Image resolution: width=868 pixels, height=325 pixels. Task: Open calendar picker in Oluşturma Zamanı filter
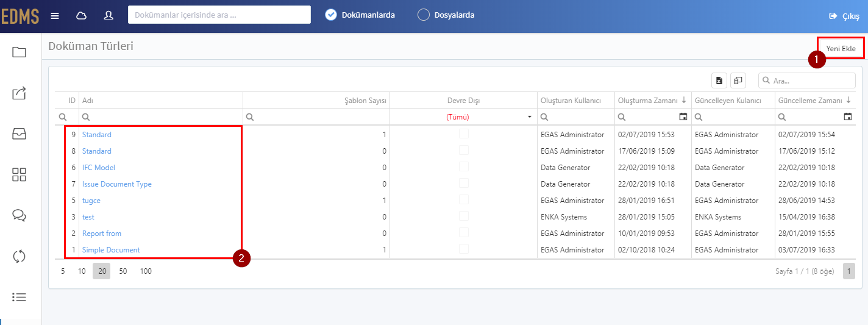coord(683,116)
